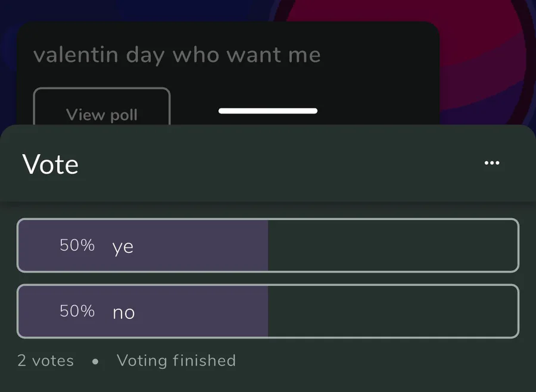Click the "Voting finished" status text
This screenshot has height=392, width=536.
[176, 360]
